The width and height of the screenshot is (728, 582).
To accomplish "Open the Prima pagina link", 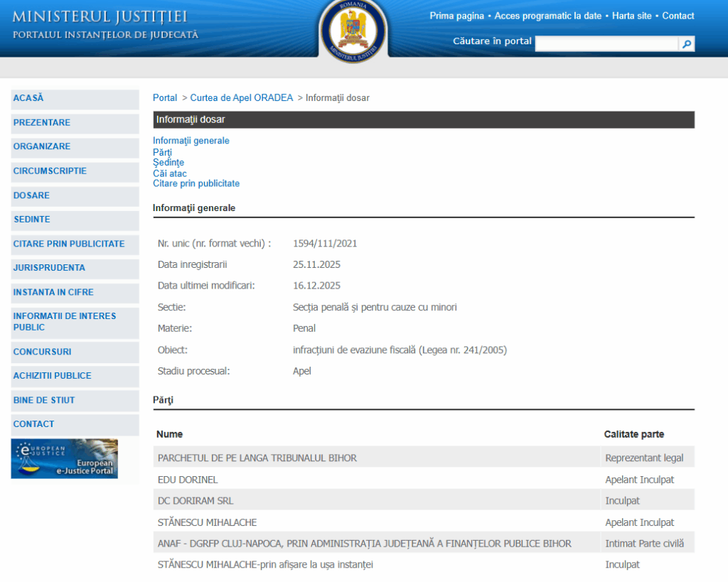I will [456, 16].
